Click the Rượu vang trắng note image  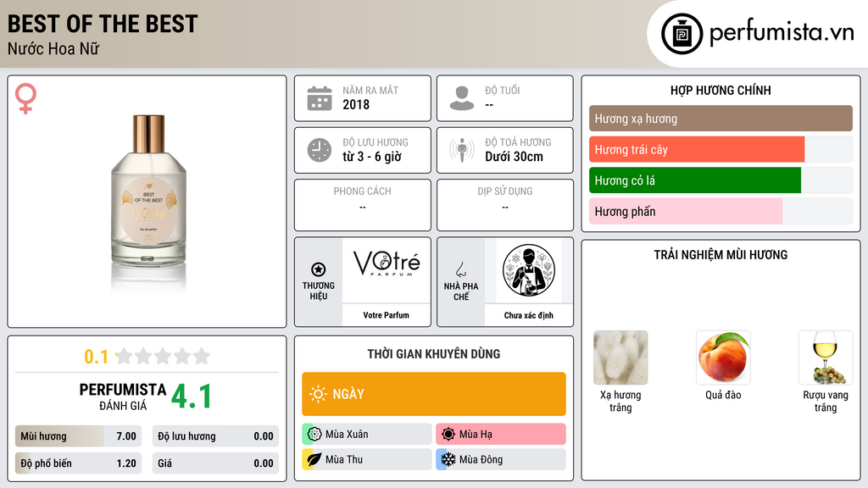[826, 358]
